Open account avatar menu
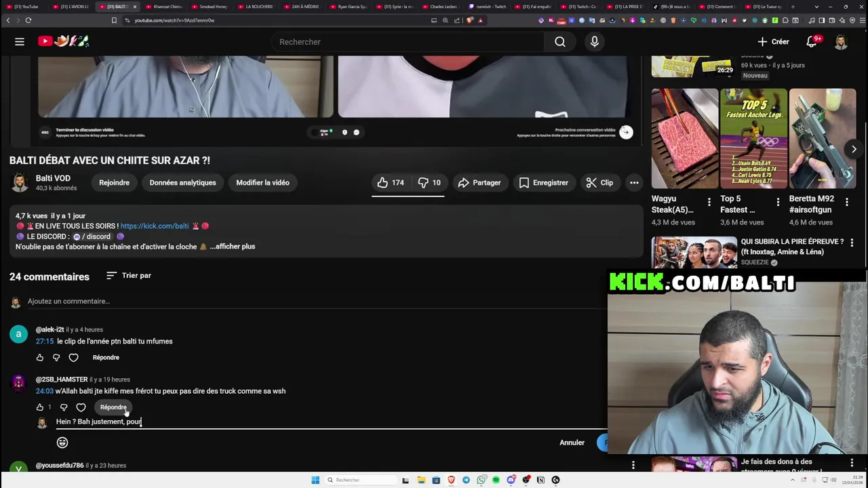 click(x=841, y=42)
